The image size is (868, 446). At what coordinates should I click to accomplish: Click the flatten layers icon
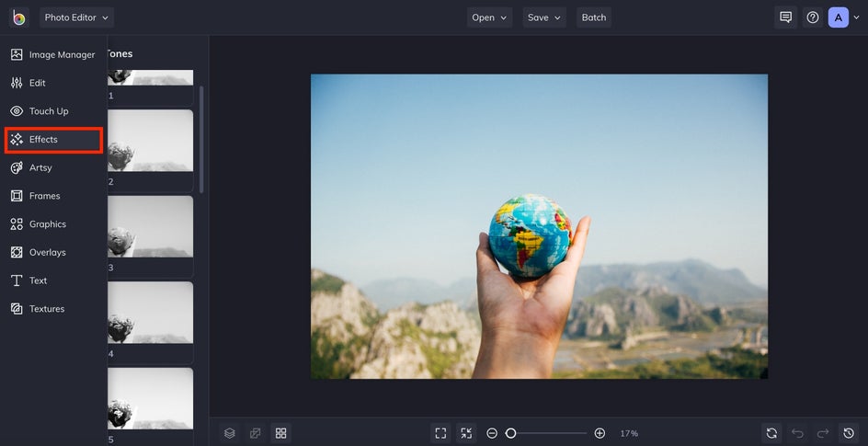tap(256, 433)
